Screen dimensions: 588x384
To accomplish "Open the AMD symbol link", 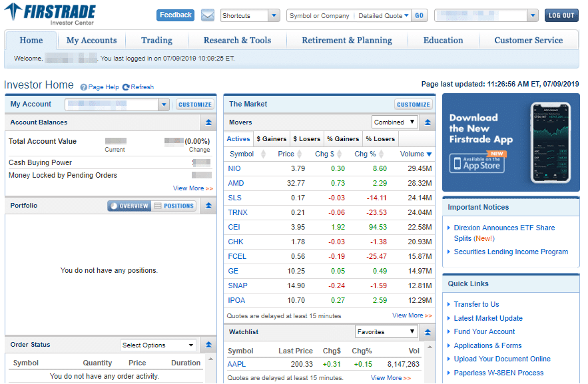I will pyautogui.click(x=236, y=183).
